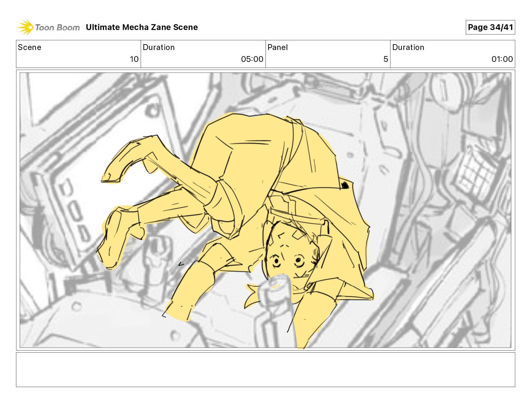The image size is (532, 411).
Task: Click the storyboard panel drawing
Action: [x=266, y=210]
